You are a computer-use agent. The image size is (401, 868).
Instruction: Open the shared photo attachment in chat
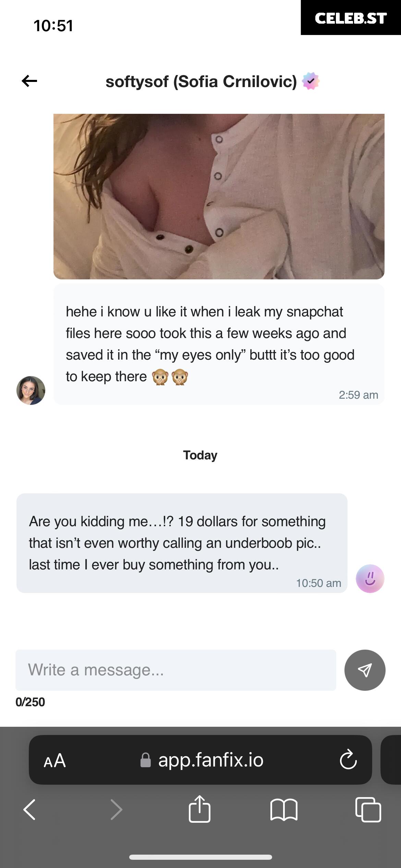coord(219,196)
